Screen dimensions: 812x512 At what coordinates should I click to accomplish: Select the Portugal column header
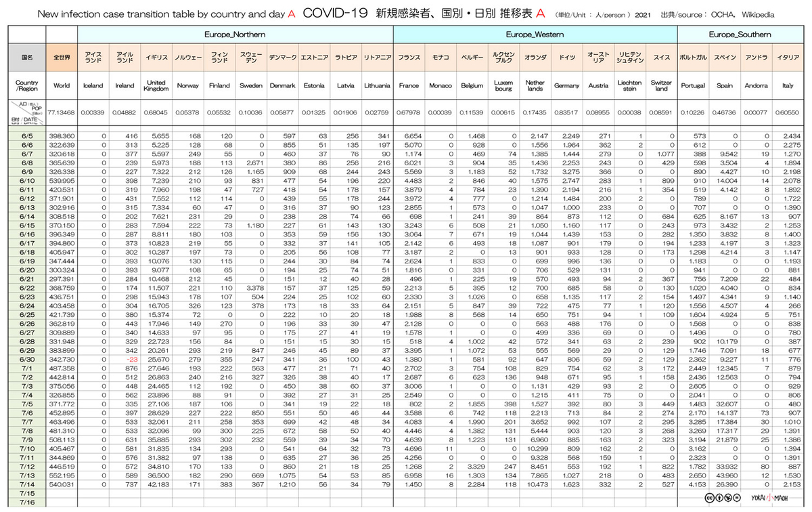click(693, 86)
